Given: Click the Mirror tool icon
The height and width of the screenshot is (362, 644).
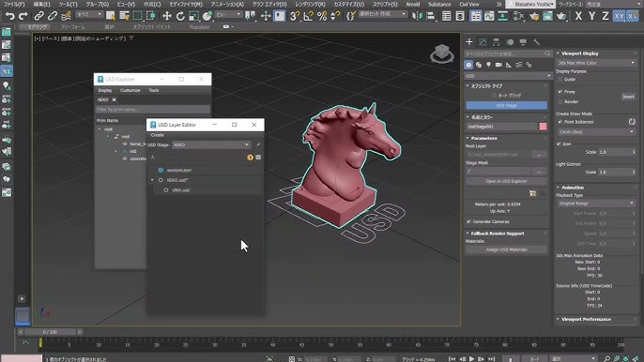Looking at the screenshot, I should point(417,16).
